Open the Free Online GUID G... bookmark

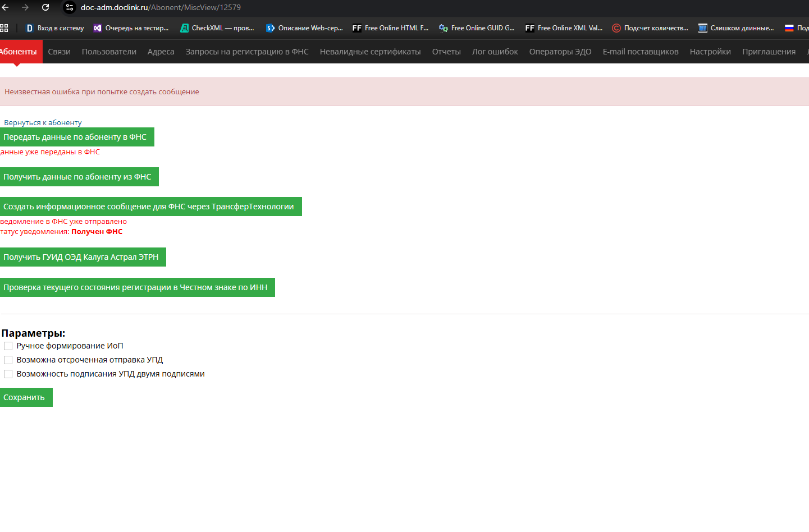(477, 28)
